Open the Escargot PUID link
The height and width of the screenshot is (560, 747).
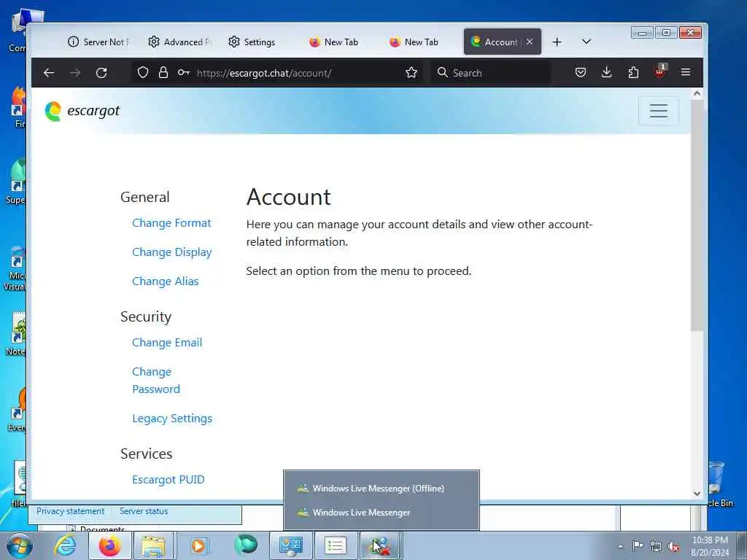coord(169,480)
